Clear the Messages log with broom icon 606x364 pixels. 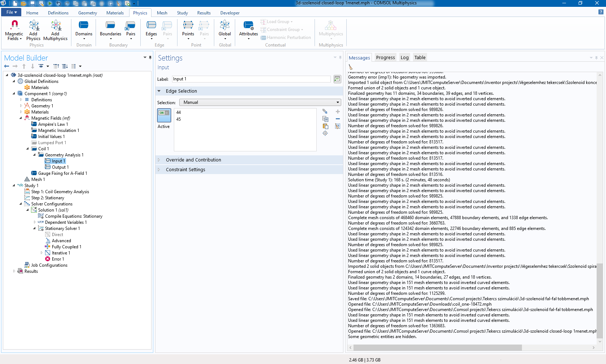point(351,67)
